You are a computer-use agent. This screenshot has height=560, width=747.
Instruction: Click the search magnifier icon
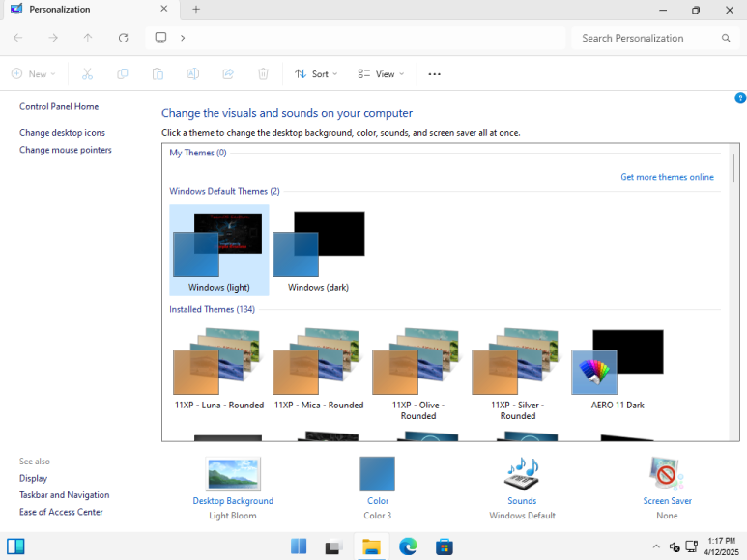726,38
